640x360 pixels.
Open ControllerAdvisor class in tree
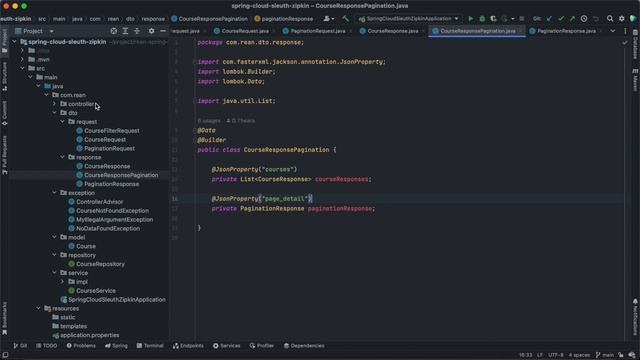(99, 202)
